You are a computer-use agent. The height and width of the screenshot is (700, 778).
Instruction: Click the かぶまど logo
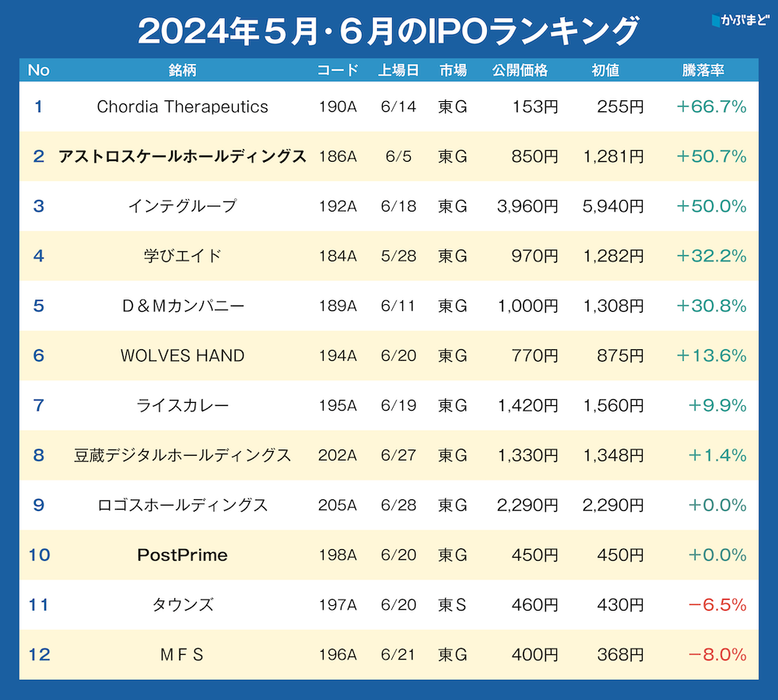(741, 20)
